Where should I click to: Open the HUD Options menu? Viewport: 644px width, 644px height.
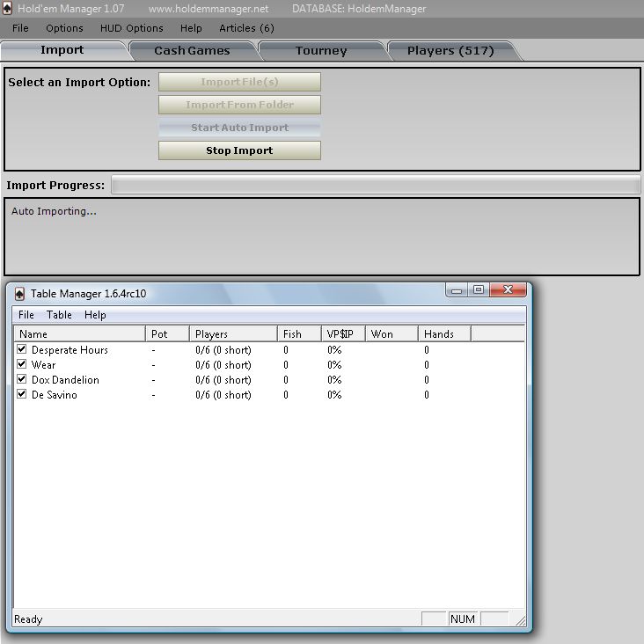click(131, 28)
